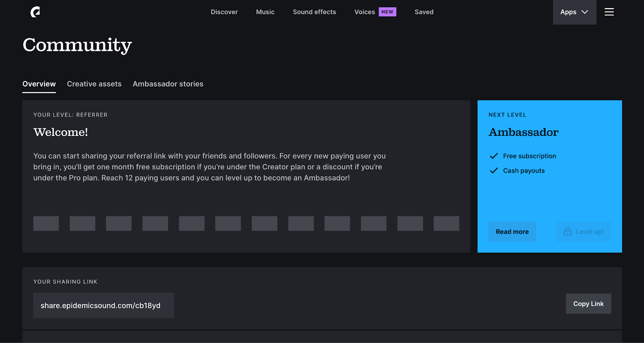
Task: Copy the sharing link
Action: [x=588, y=304]
